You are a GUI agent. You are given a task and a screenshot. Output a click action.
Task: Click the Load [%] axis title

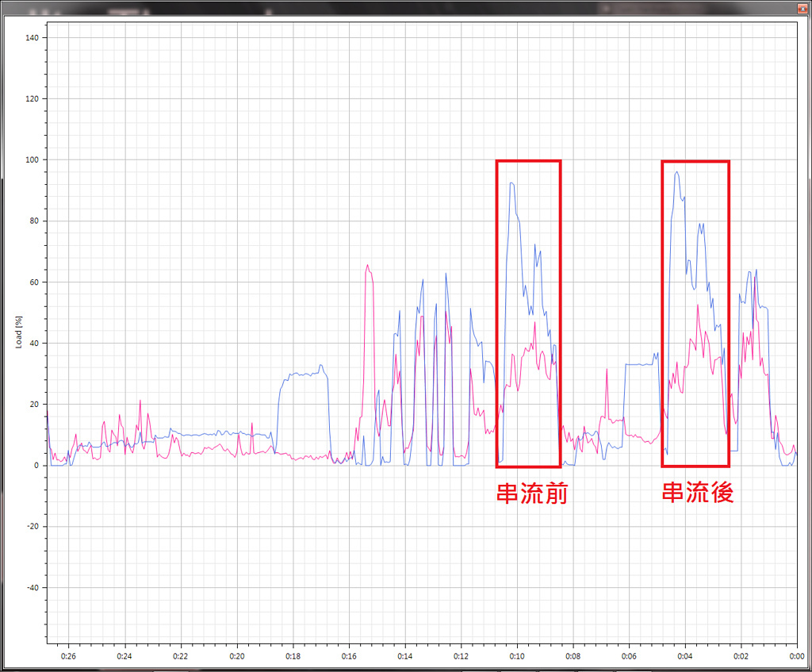pos(19,331)
